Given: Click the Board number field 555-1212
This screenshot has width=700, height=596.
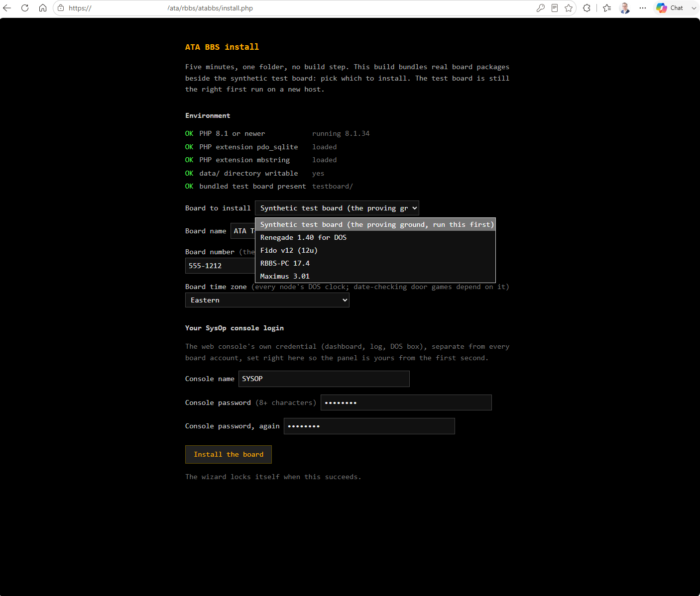Looking at the screenshot, I should click(x=220, y=266).
